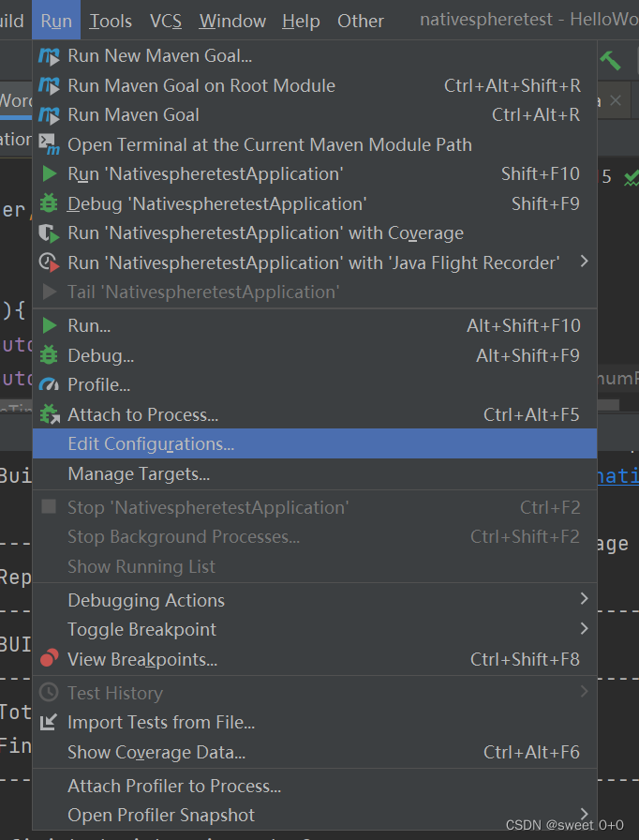
Task: Click green bug icon beside Debug... entry
Action: (x=49, y=355)
